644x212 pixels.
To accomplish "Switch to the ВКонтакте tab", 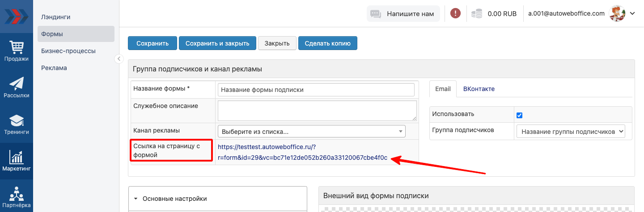I will coord(479,89).
